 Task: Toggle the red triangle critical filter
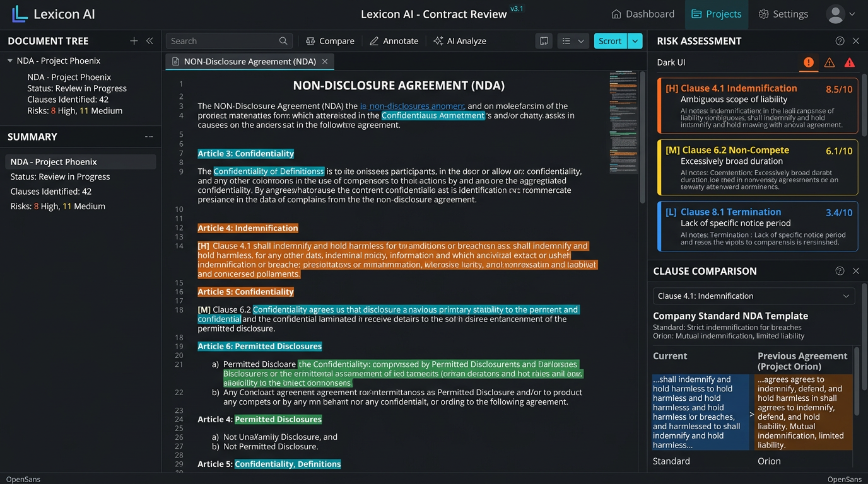pos(850,62)
